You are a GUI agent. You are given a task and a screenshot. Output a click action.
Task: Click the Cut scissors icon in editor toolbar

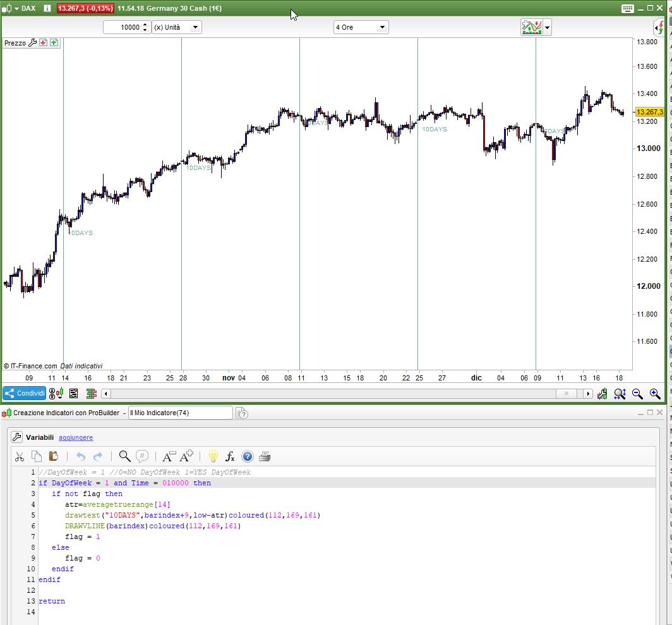pos(20,456)
